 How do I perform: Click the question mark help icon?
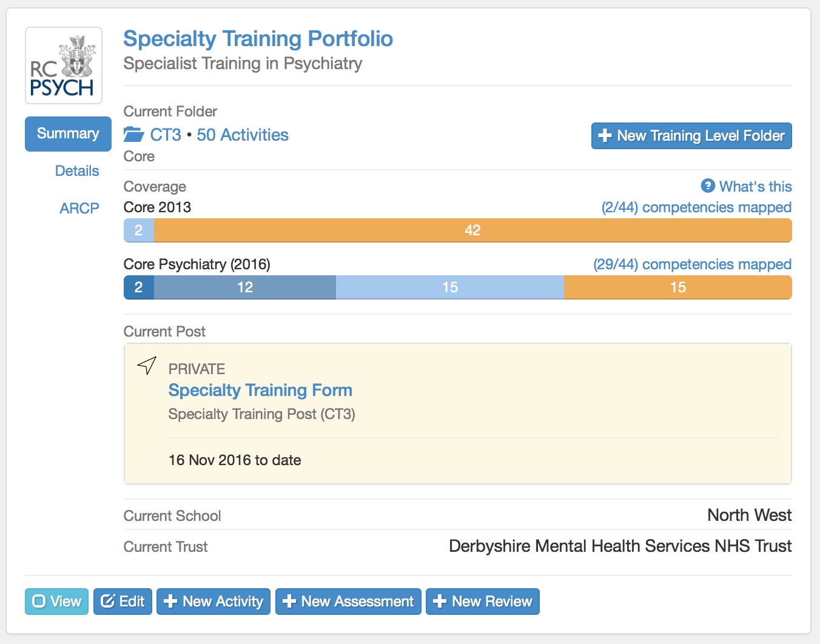708,186
